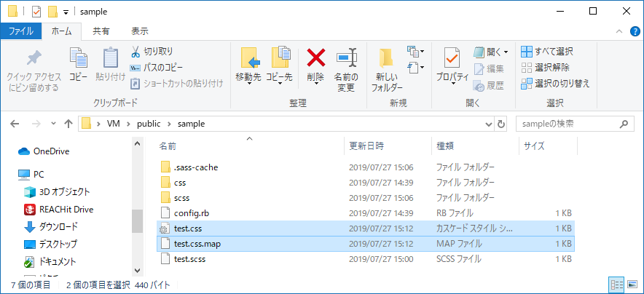Switch to the 共有 ribbon tab
This screenshot has height=294, width=644.
click(x=101, y=31)
